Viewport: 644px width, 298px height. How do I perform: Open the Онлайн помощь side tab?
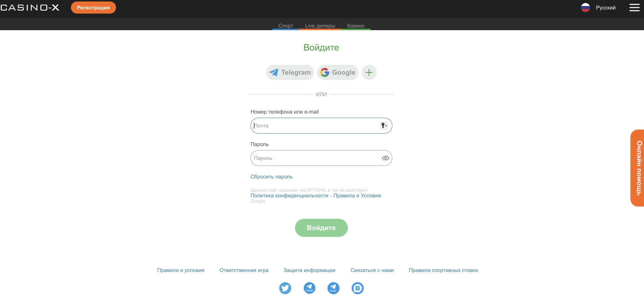637,168
